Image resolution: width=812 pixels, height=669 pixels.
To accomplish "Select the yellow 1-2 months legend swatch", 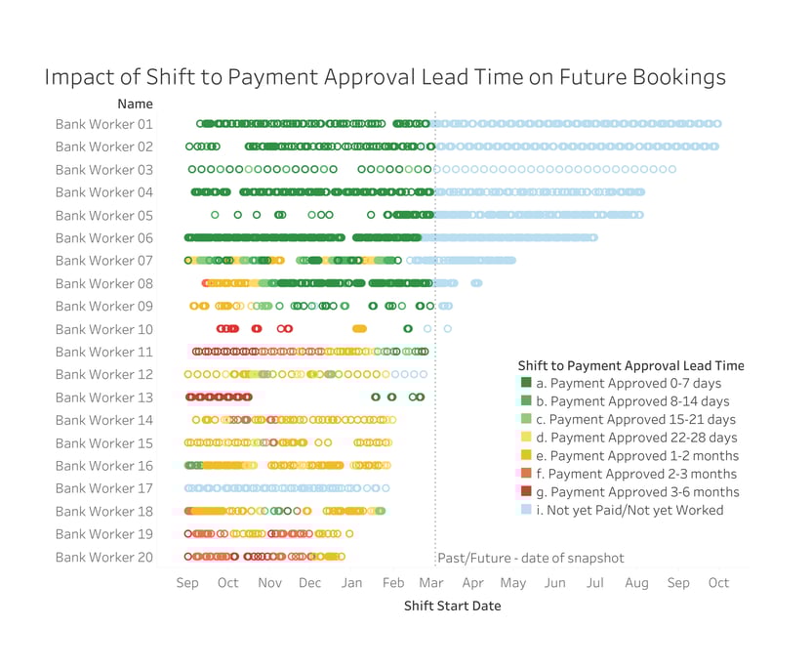I will coord(526,455).
